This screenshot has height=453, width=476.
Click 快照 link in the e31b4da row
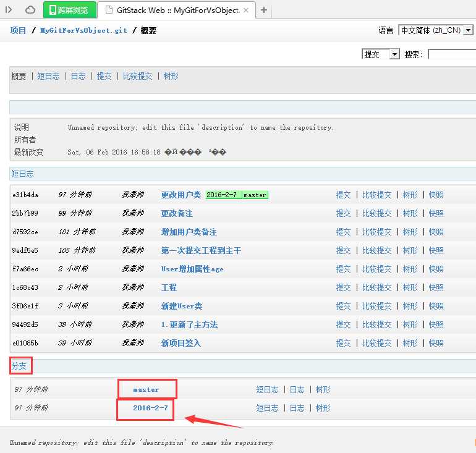tap(436, 195)
